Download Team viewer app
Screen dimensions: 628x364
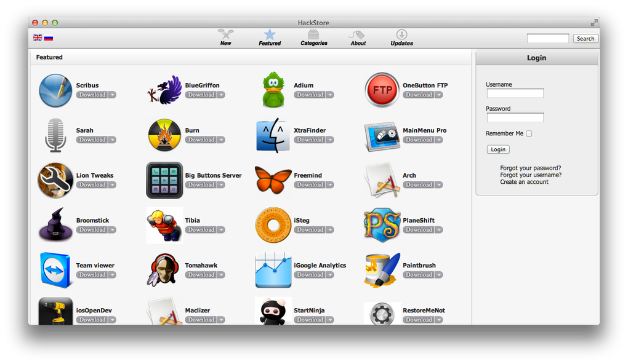[x=92, y=275]
